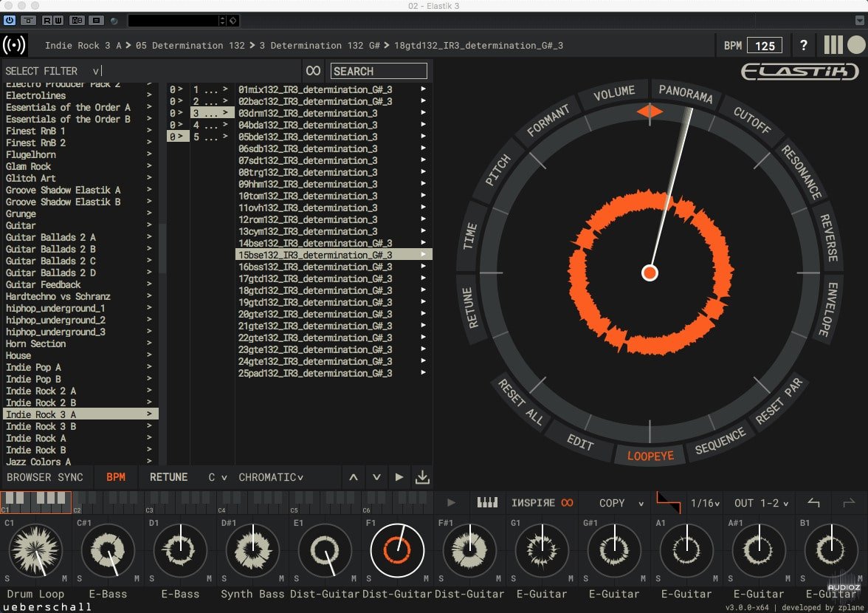Click the Inspire infinity button
Viewport: 868px width, 613px height.
pos(542,503)
